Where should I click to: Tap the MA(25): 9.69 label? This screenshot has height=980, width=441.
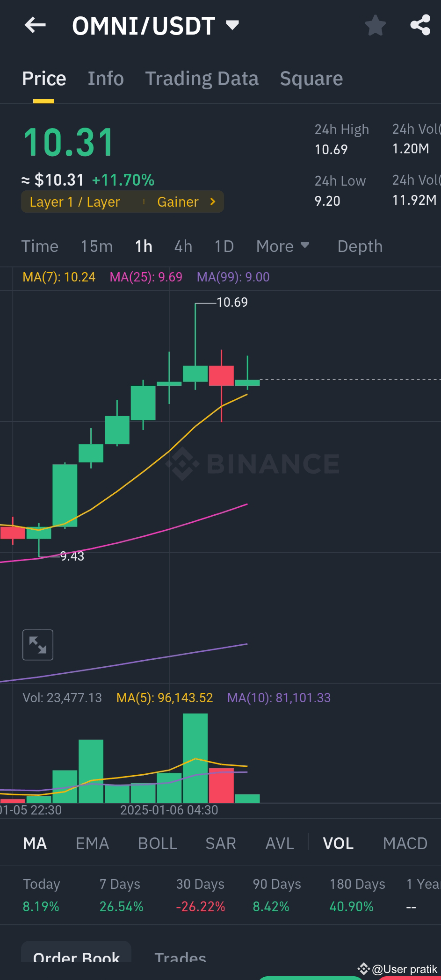click(146, 277)
